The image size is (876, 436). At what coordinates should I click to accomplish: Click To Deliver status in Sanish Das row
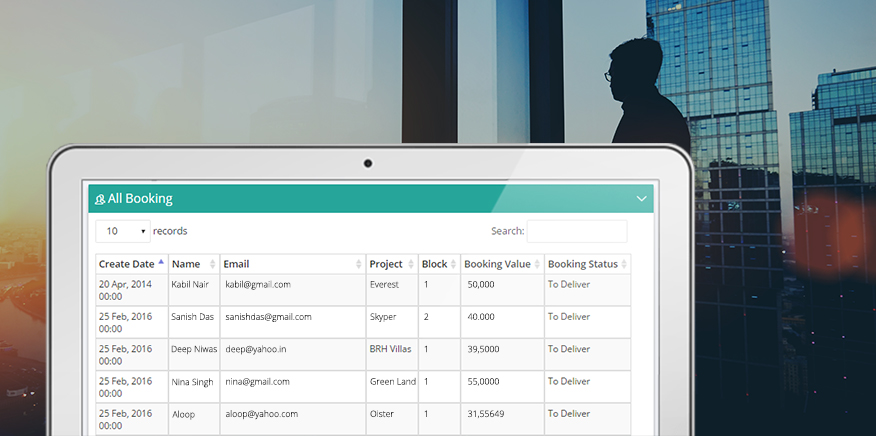[569, 317]
